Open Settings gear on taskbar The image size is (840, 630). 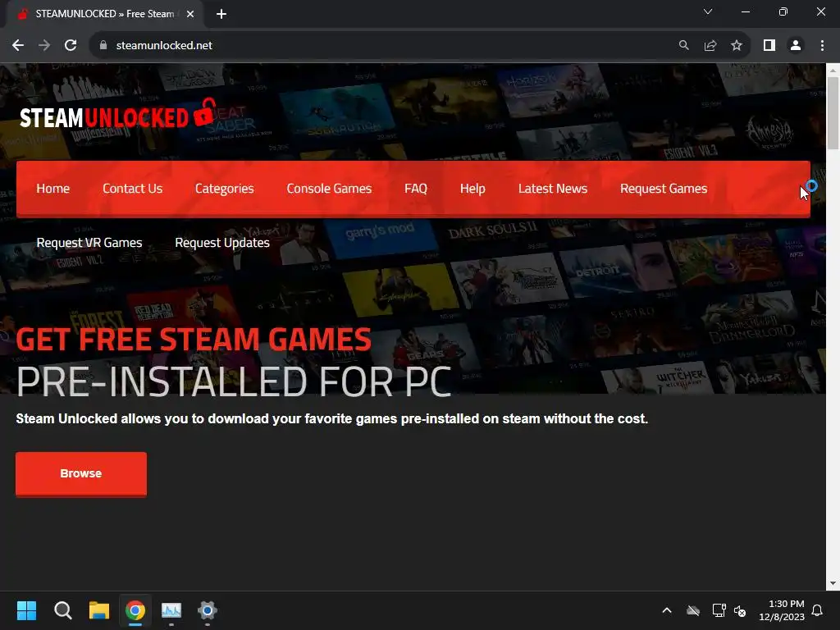pyautogui.click(x=208, y=610)
